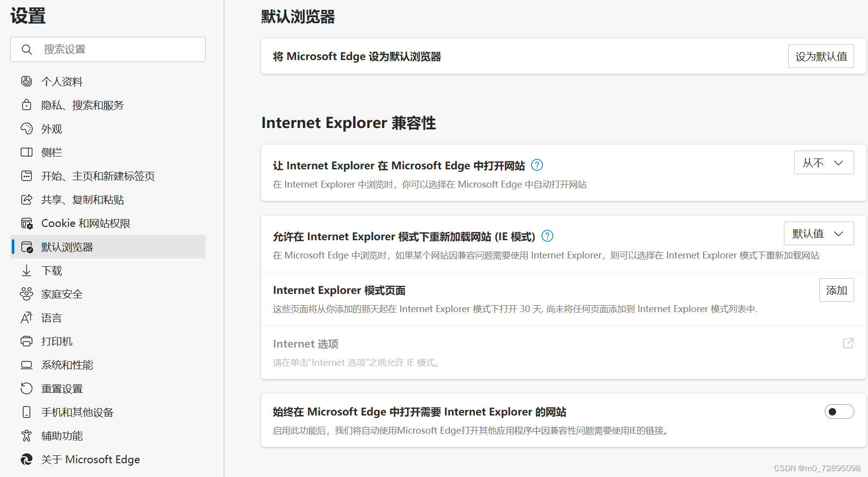Click the sidebar icon for 侧栏

pos(27,152)
